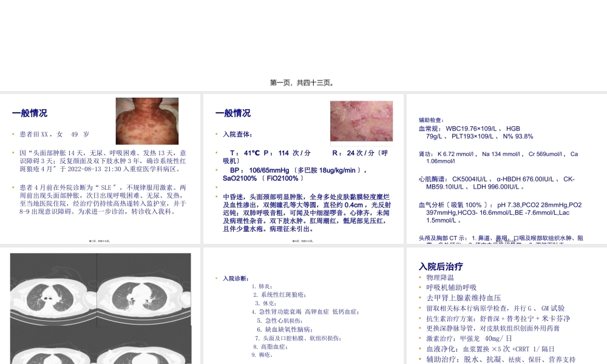Viewport: 607px width, 364px height.
Task: Select diagnosis '4. 急性肾功能衰竭 高钾血症 低钙血症'
Action: [x=305, y=312]
